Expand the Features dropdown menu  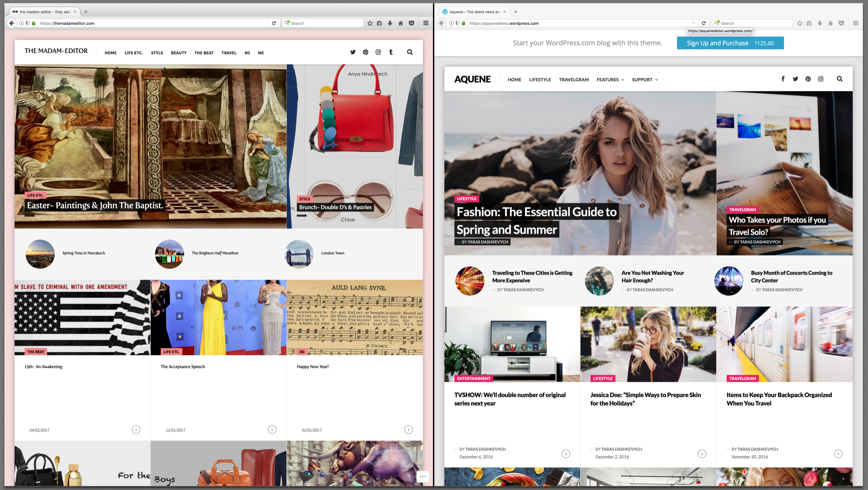coord(610,79)
